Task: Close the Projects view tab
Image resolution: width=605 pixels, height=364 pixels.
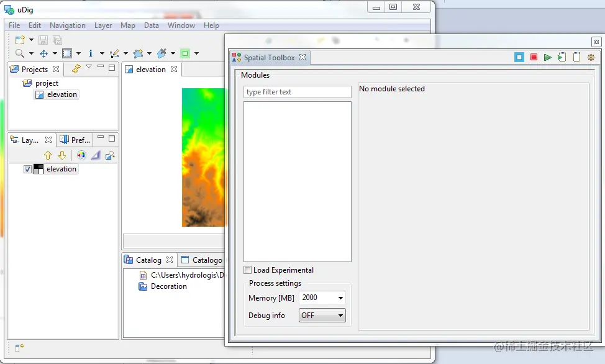Action: pos(56,69)
